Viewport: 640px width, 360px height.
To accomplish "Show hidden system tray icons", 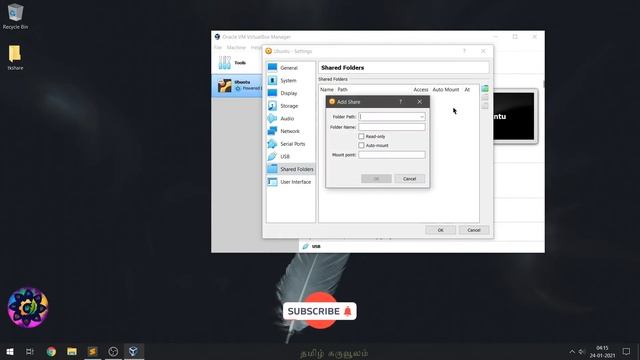I will [572, 351].
